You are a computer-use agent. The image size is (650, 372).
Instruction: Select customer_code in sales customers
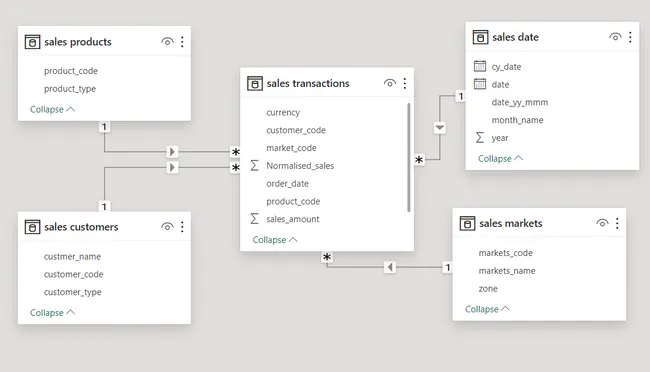[74, 275]
